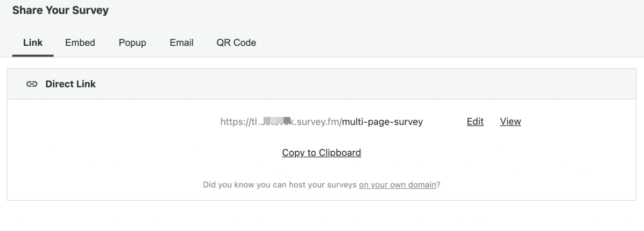
Task: Click the 'Direct Link' section title
Action: tap(70, 84)
